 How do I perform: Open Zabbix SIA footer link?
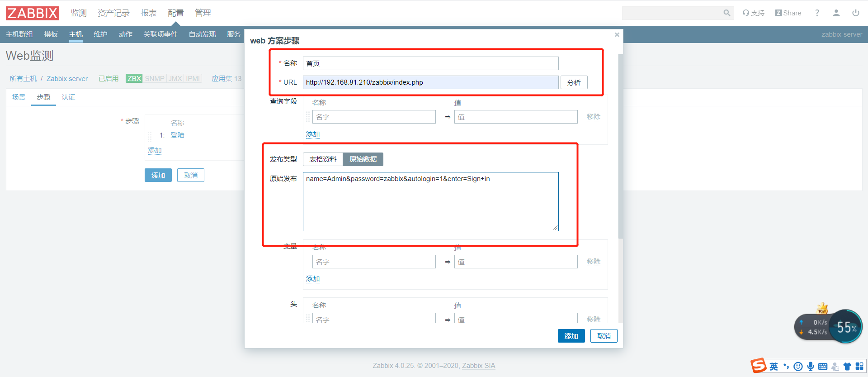pos(479,366)
